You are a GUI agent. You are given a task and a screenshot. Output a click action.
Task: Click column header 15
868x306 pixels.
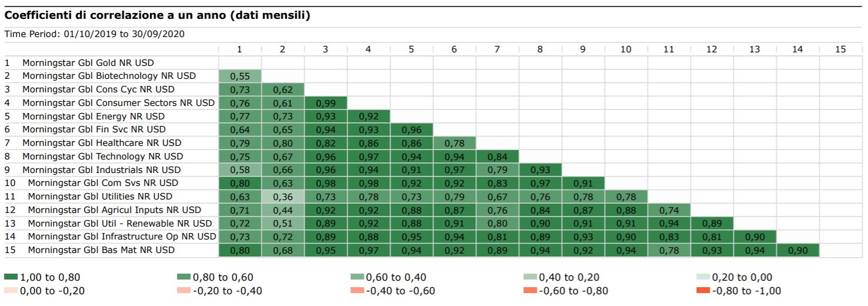[840, 49]
